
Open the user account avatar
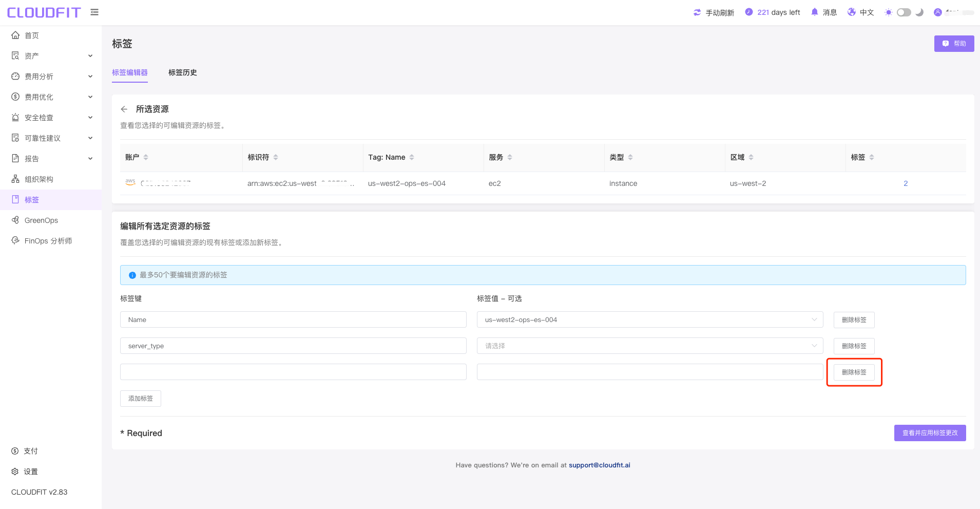938,12
